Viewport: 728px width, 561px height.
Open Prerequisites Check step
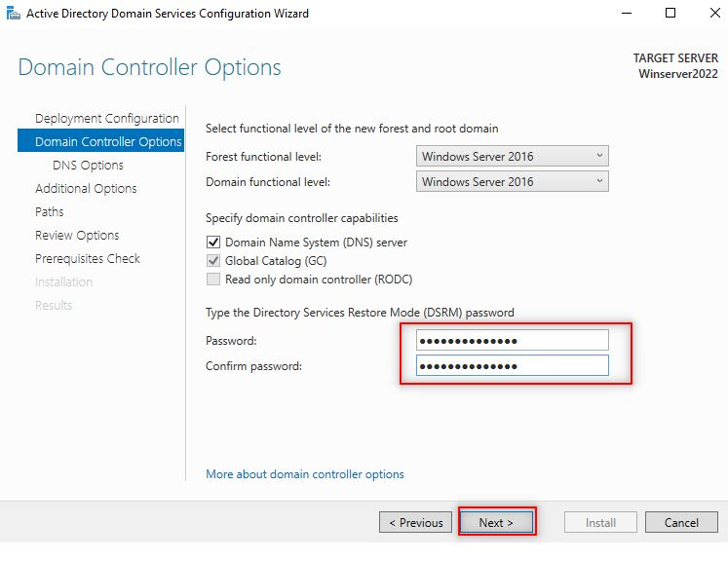pyautogui.click(x=88, y=259)
